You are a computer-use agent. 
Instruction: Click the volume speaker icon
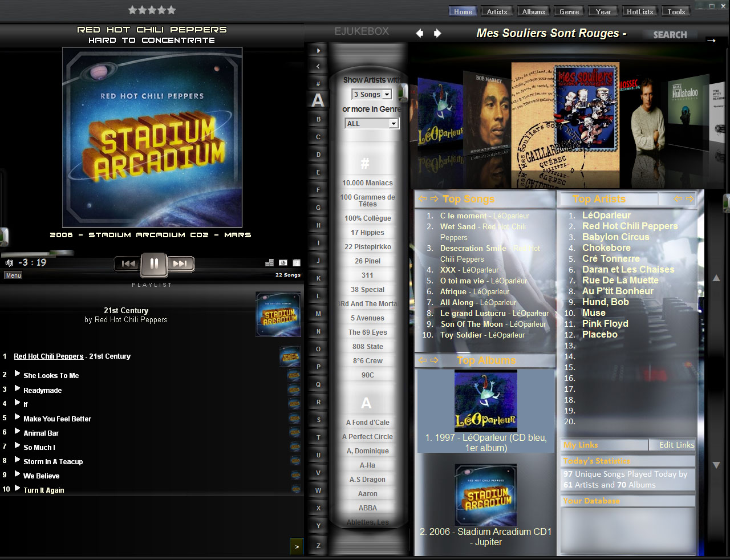tap(9, 263)
